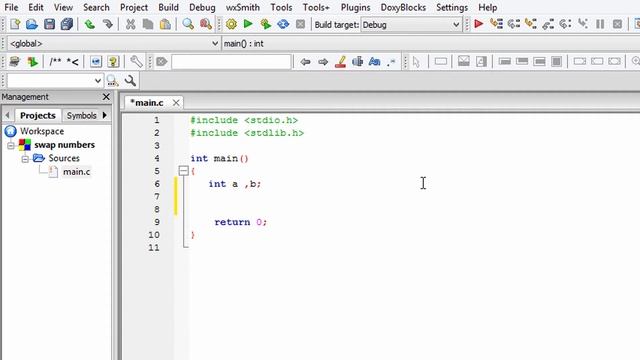
Task: Activate the *main.c editor tab
Action: point(147,102)
